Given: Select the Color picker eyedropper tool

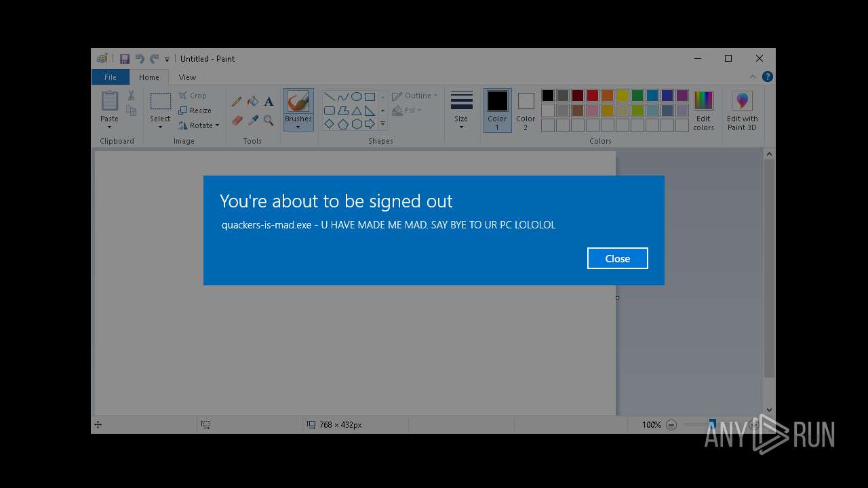Looking at the screenshot, I should coord(253,120).
